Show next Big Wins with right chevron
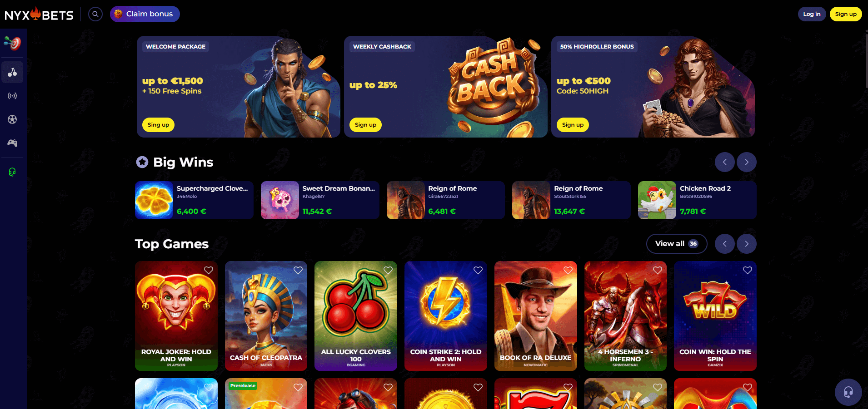This screenshot has height=409, width=868. tap(747, 162)
